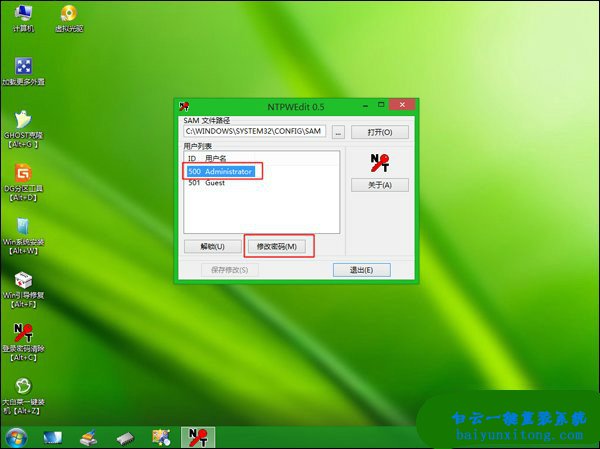Click the 退出(E) button
Viewport: 600px width, 449px height.
pyautogui.click(x=362, y=270)
